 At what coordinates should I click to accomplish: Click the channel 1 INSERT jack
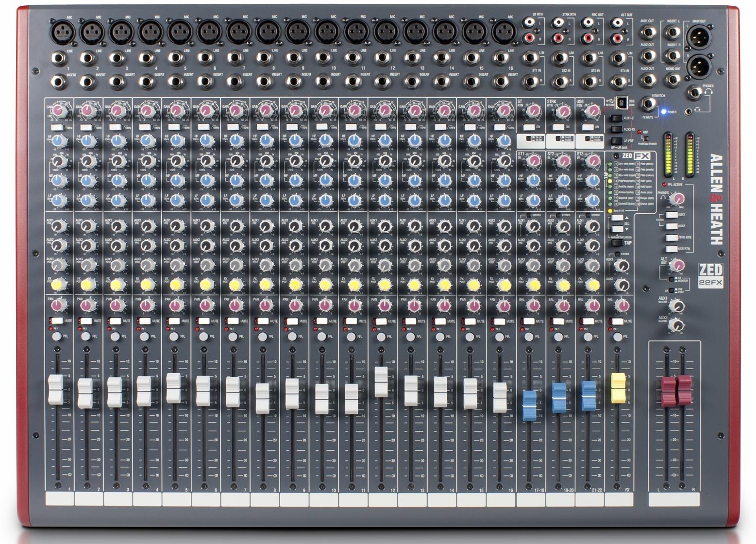[59, 82]
